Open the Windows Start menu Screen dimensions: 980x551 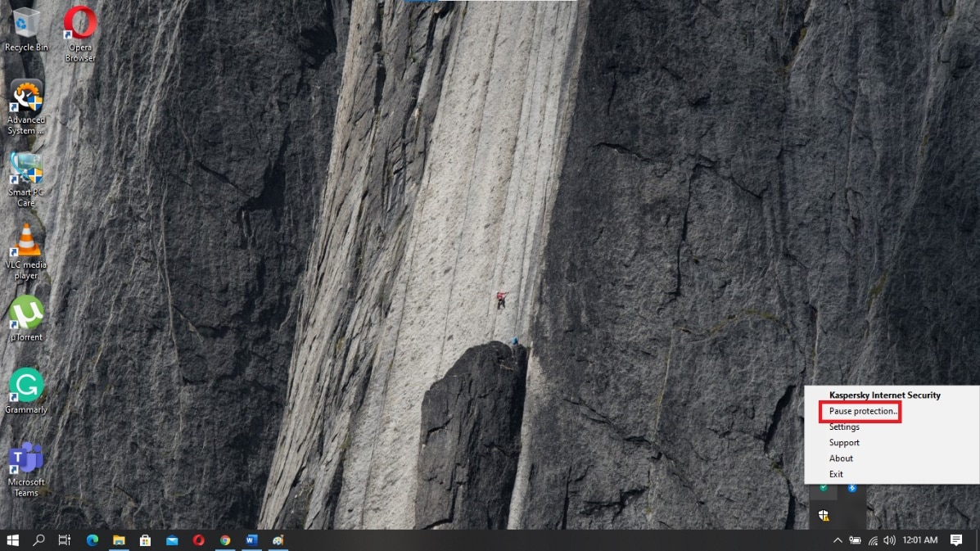(x=12, y=540)
